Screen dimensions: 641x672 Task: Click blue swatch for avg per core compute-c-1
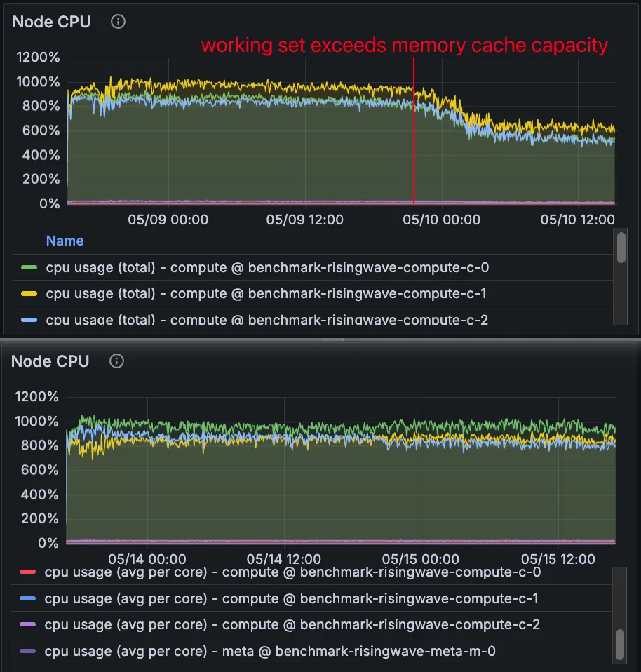click(x=29, y=599)
